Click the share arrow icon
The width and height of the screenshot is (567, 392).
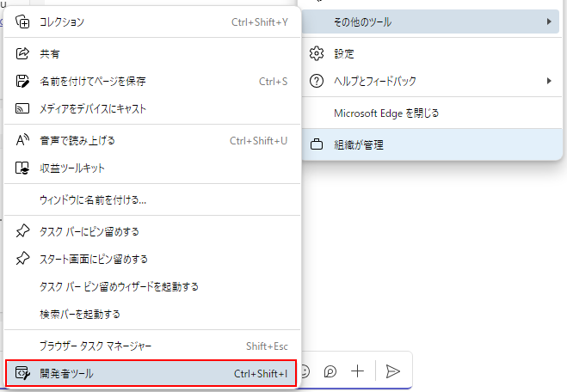[22, 53]
